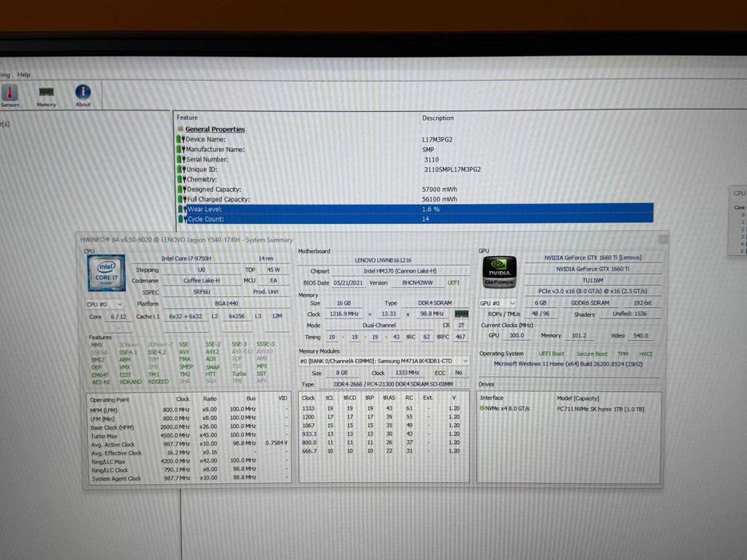The height and width of the screenshot is (560, 747).
Task: Click the device name L17M3PG2 value
Action: (437, 139)
